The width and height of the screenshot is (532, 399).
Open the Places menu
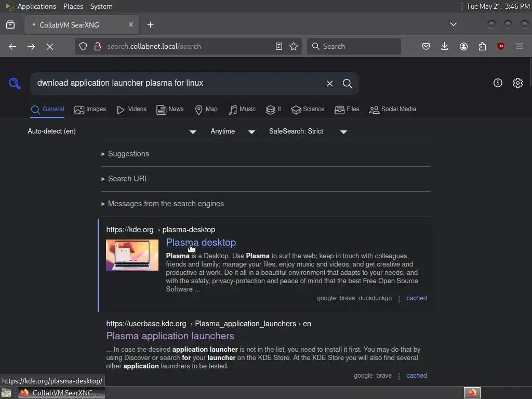click(73, 6)
